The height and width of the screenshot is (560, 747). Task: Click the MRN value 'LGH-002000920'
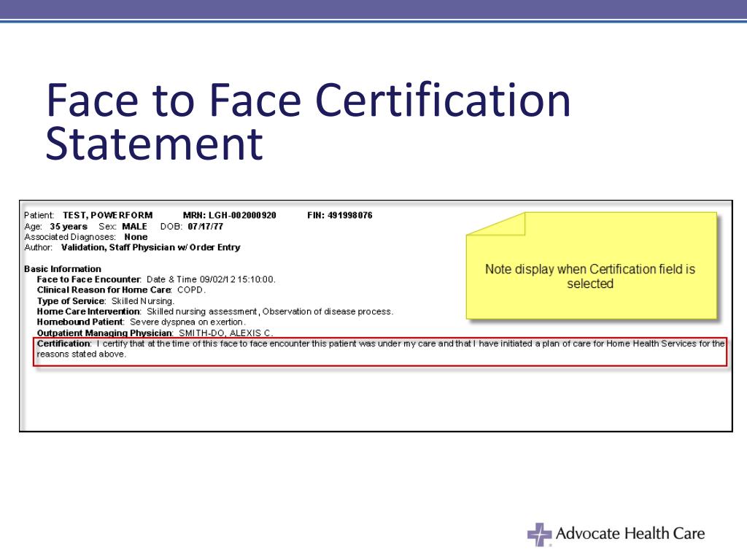(x=242, y=215)
